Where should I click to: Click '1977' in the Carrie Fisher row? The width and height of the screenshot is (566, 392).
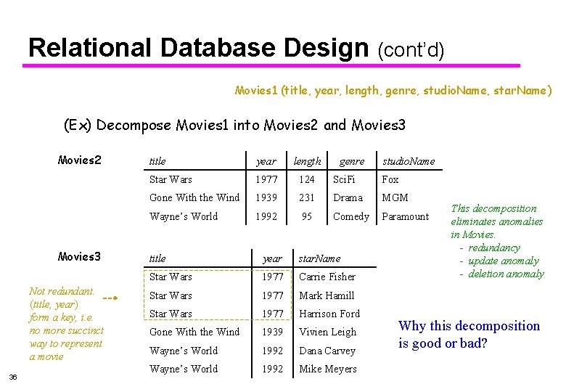[273, 277]
